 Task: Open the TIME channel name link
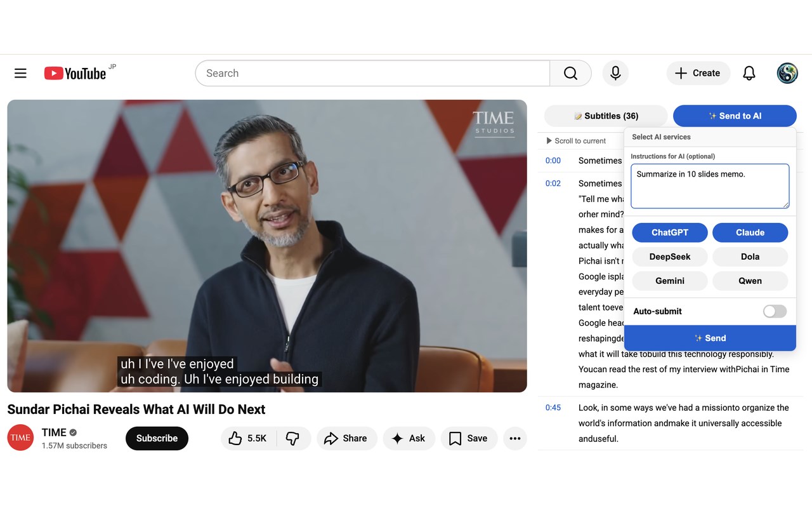click(x=54, y=432)
